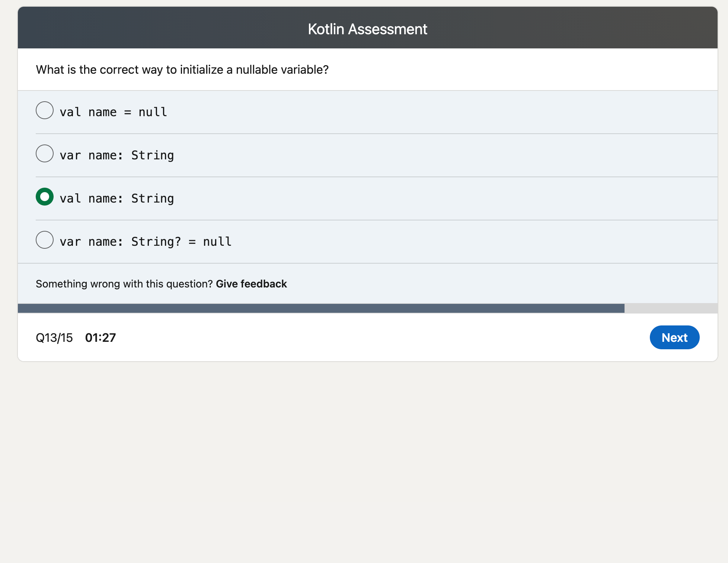Click the bottom navigation footer area
The image size is (728, 563).
pos(368,337)
